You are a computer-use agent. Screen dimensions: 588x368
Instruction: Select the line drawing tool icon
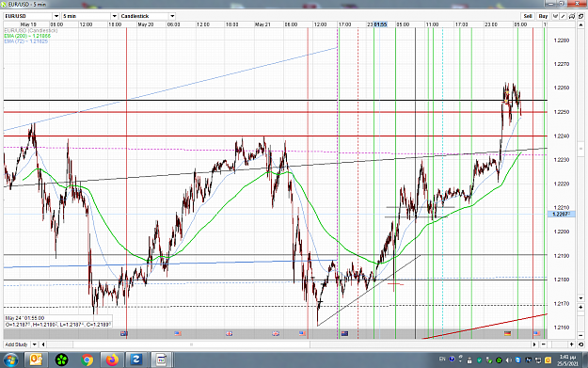coord(564,16)
